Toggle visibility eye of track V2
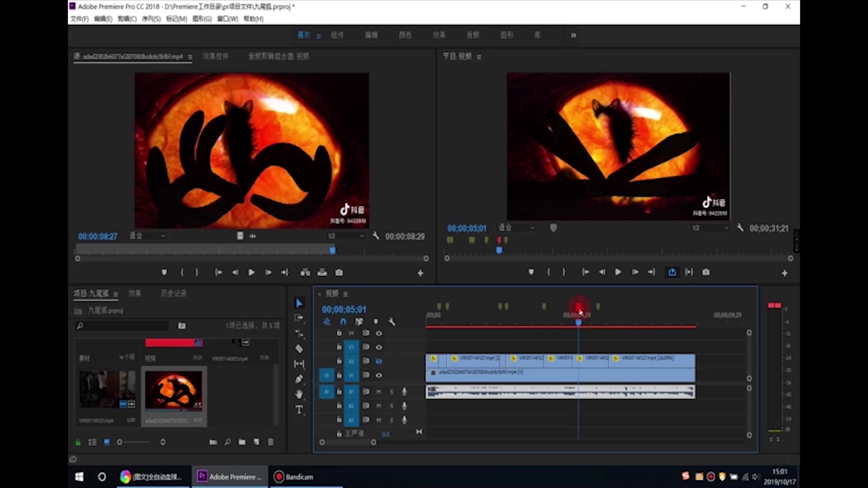Viewport: 868px width, 488px height. pyautogui.click(x=379, y=361)
